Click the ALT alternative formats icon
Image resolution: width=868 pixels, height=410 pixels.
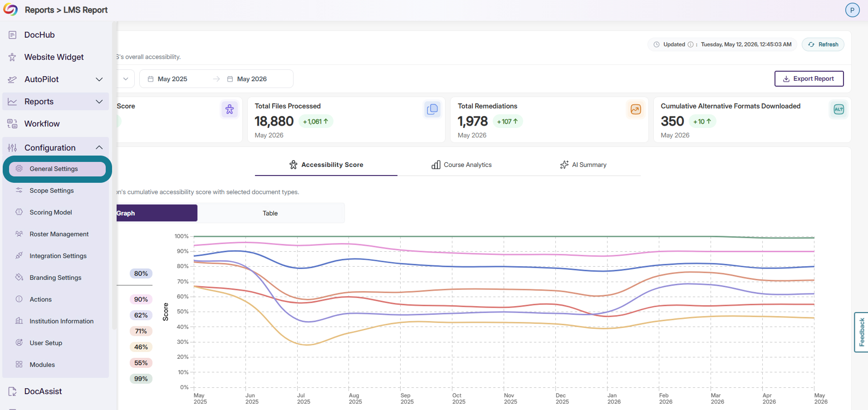[x=839, y=109]
